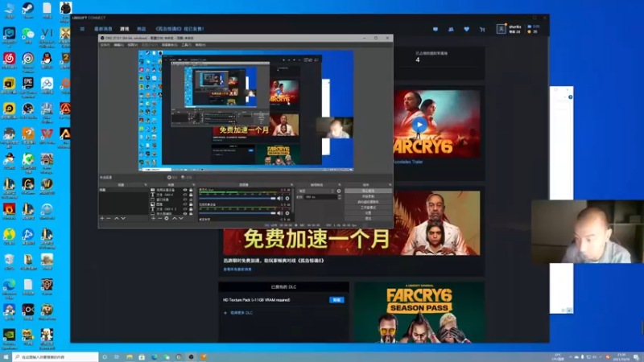The width and height of the screenshot is (644, 362).
Task: Open the 麦克风/Aux channel gear settings
Action: (x=287, y=198)
